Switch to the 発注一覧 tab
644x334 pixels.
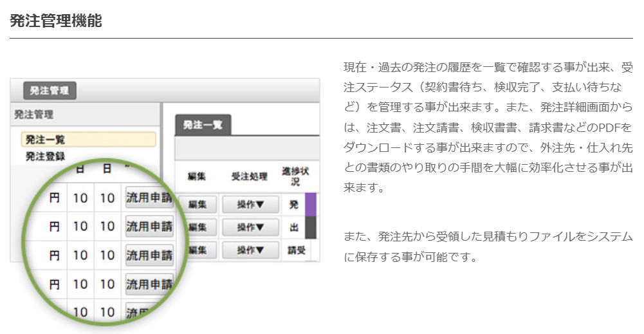click(x=203, y=125)
